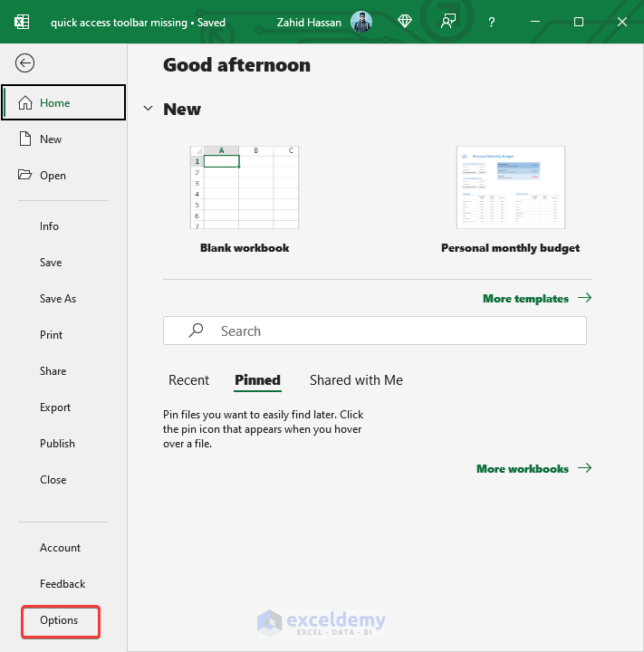Switch to the Pinned tab

point(258,380)
